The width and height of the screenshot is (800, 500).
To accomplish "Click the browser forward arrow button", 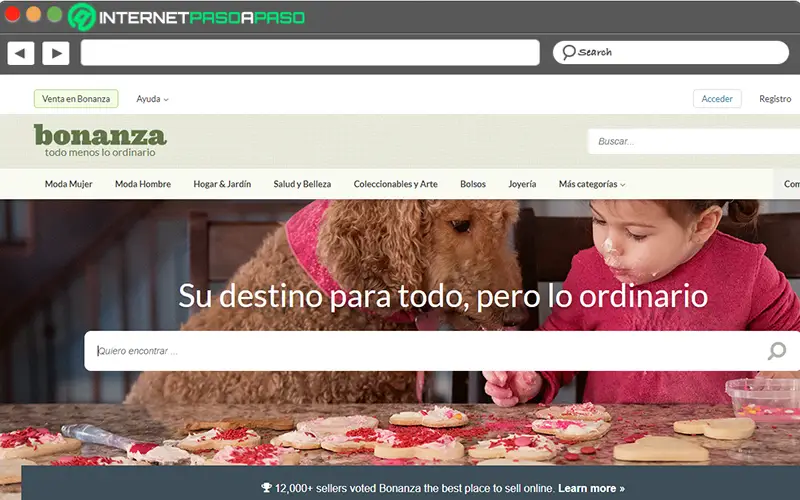I will pos(56,53).
